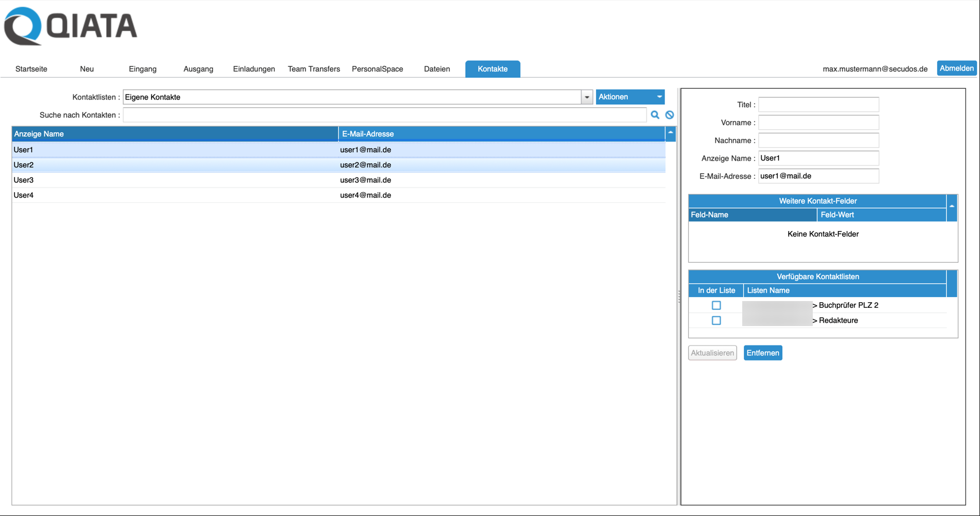Viewport: 980px width, 516px height.
Task: Open the Kontaktlisten dropdown arrow
Action: click(587, 97)
